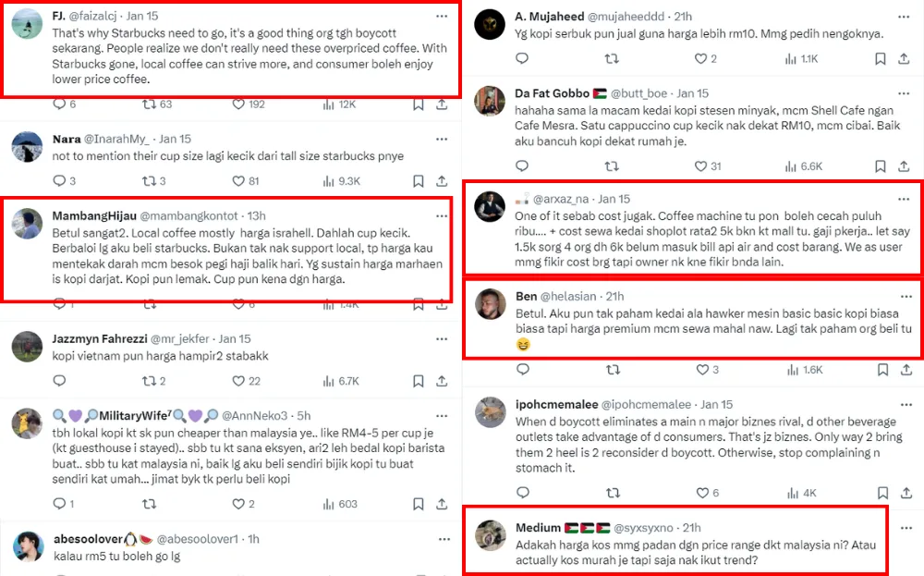Screen dimensions: 924x576
Task: Share MilitaryWife's tweet
Action: pyautogui.click(x=442, y=504)
